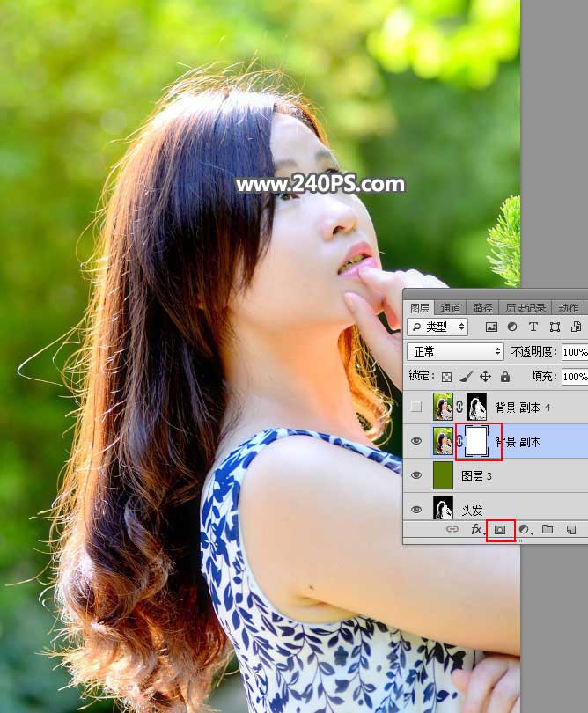The image size is (588, 713).
Task: Filter layers by text type icon
Action: click(x=533, y=327)
